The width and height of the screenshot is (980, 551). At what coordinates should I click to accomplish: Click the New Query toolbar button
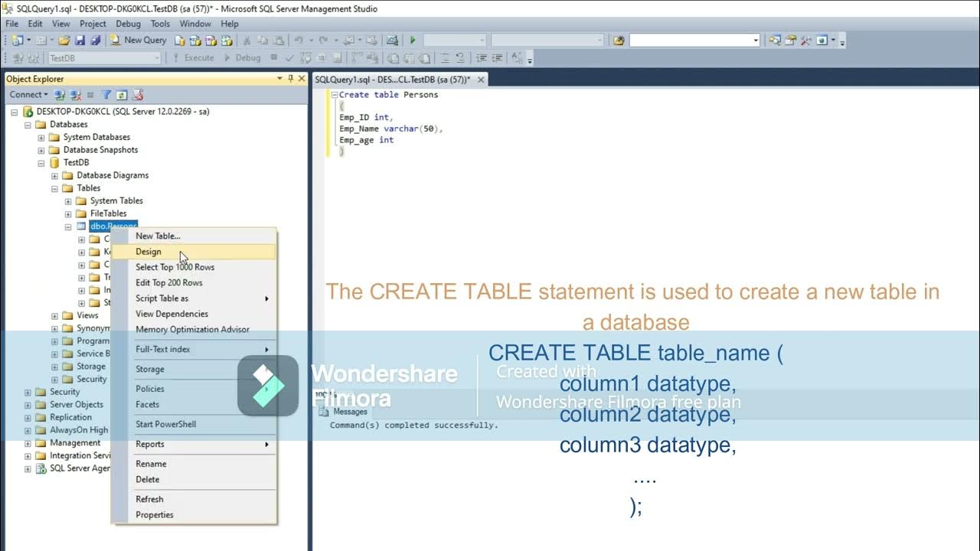[x=139, y=40]
